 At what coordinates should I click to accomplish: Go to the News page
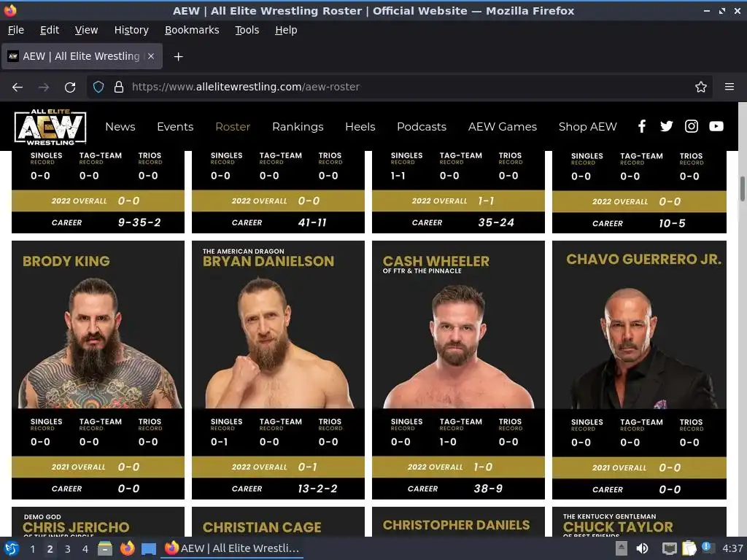pos(120,127)
